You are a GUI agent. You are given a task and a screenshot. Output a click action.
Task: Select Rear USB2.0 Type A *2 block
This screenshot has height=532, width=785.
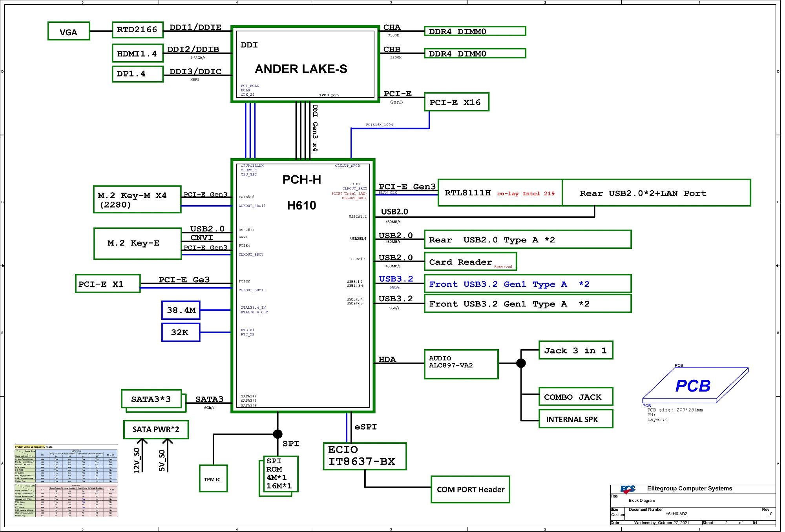528,239
